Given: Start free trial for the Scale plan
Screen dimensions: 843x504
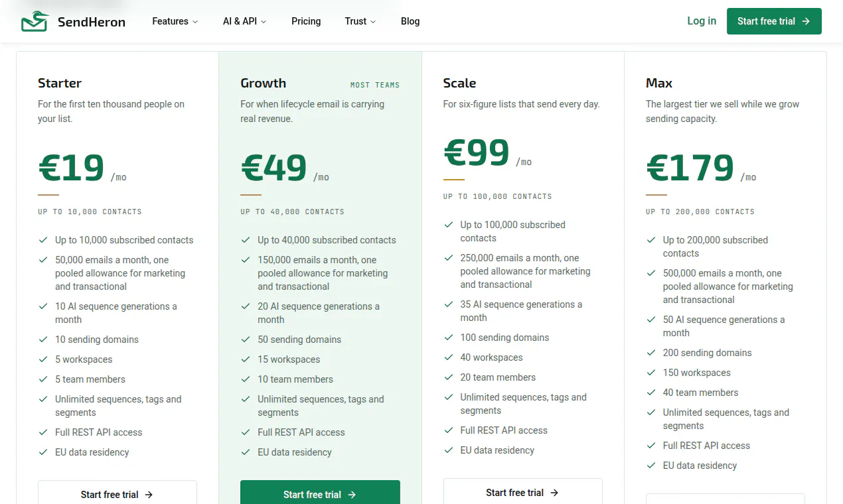Looking at the screenshot, I should click(x=523, y=491).
